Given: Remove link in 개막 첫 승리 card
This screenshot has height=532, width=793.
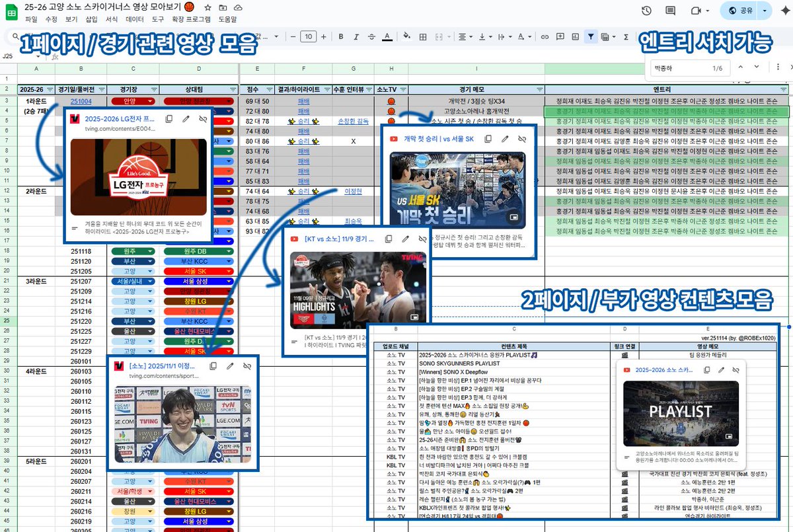Looking at the screenshot, I should click(521, 139).
